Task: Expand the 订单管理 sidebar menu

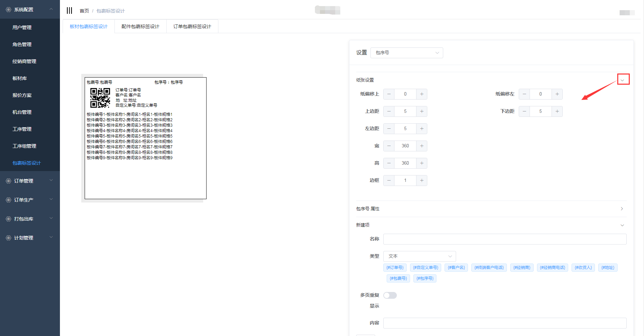Action: (30, 181)
